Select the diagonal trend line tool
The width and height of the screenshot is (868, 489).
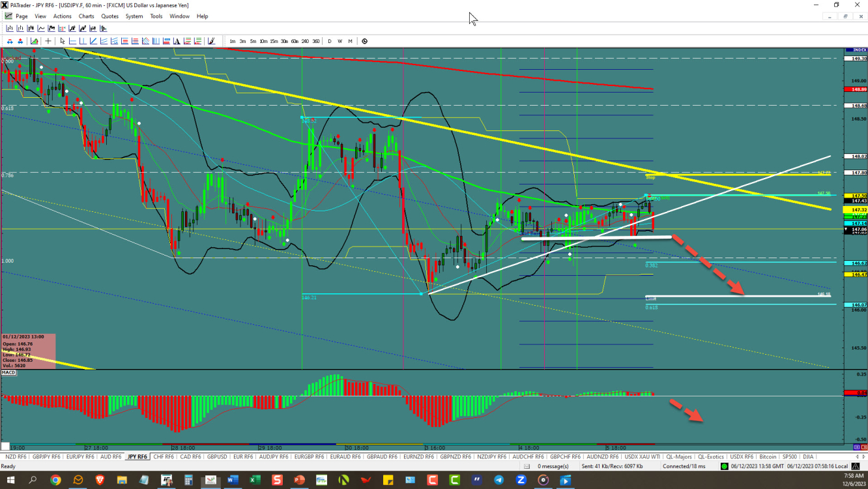point(93,41)
